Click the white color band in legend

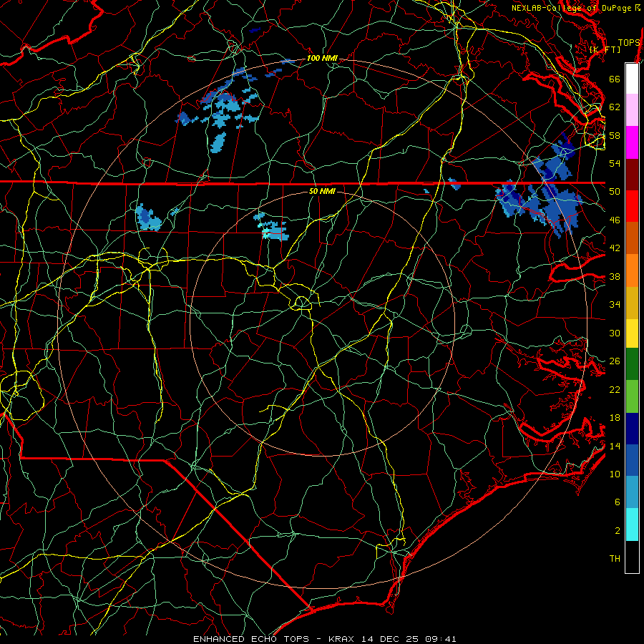[632, 79]
